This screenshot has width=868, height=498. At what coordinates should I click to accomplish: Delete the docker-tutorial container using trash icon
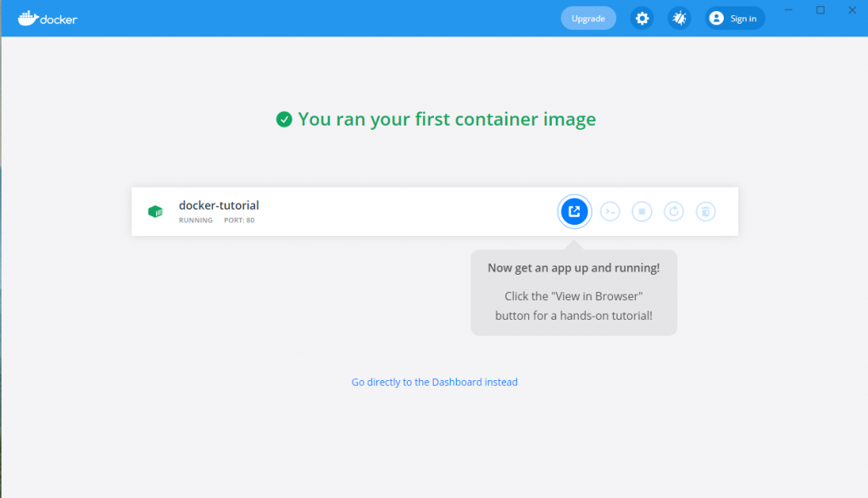[x=706, y=211]
